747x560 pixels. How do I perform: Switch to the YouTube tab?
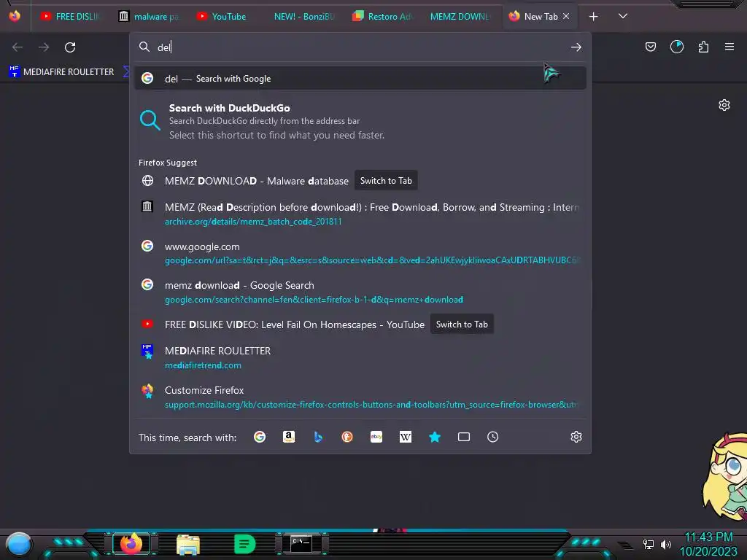click(222, 17)
